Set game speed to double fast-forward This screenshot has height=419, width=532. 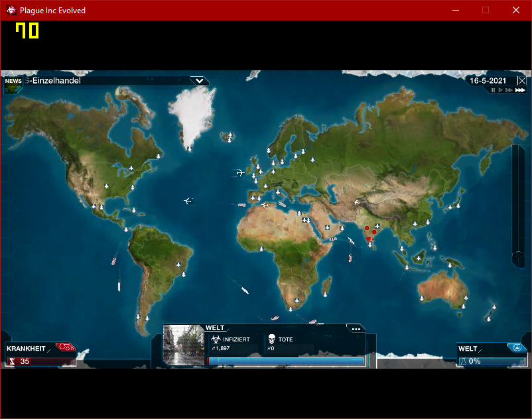point(509,90)
